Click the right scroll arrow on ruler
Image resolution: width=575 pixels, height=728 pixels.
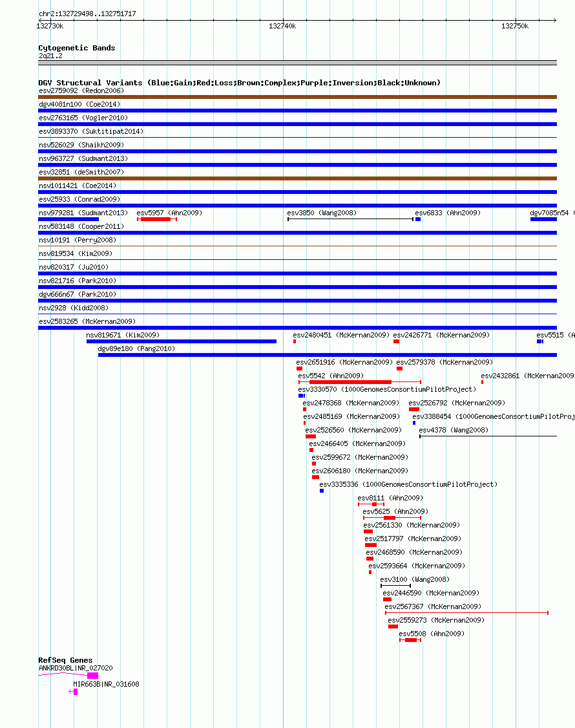click(554, 20)
